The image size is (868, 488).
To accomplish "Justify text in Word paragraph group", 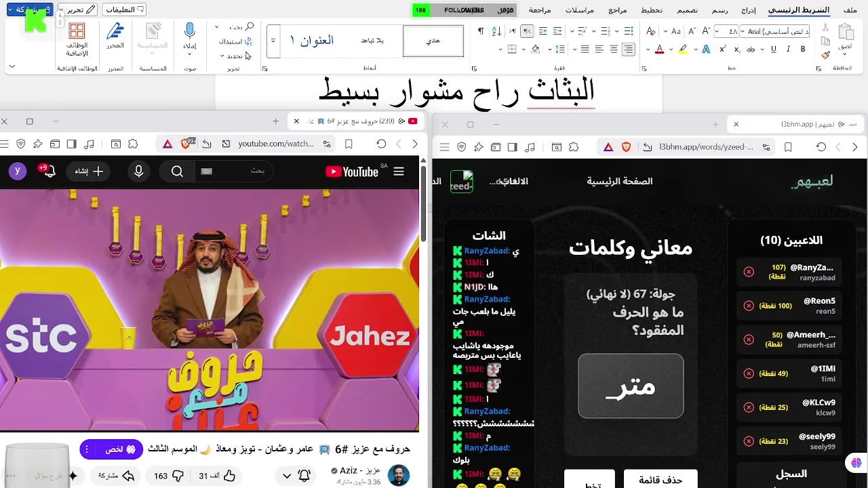I will 585,49.
